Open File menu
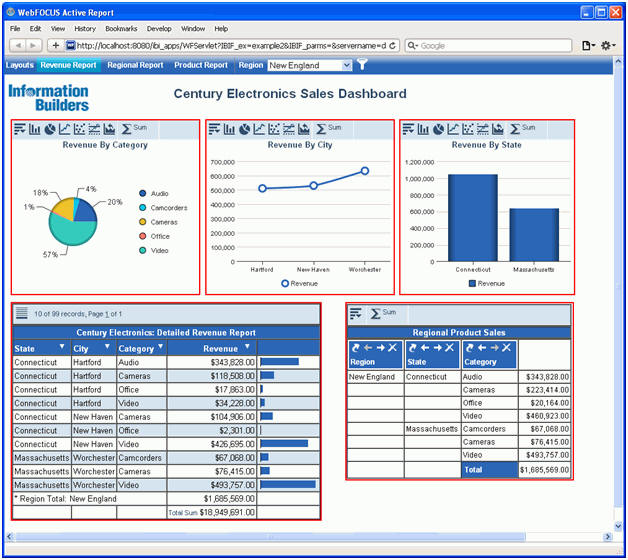628x560 pixels. (x=15, y=29)
